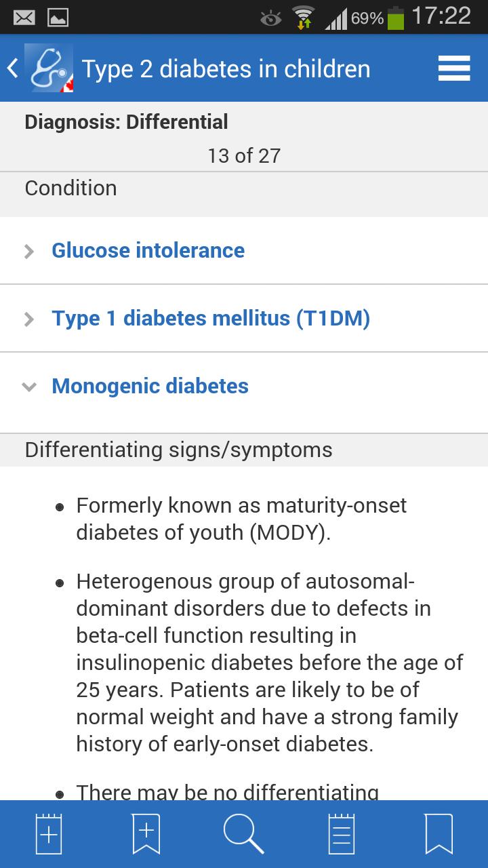Tap the add note icon
Image resolution: width=488 pixels, height=868 pixels.
[49, 833]
